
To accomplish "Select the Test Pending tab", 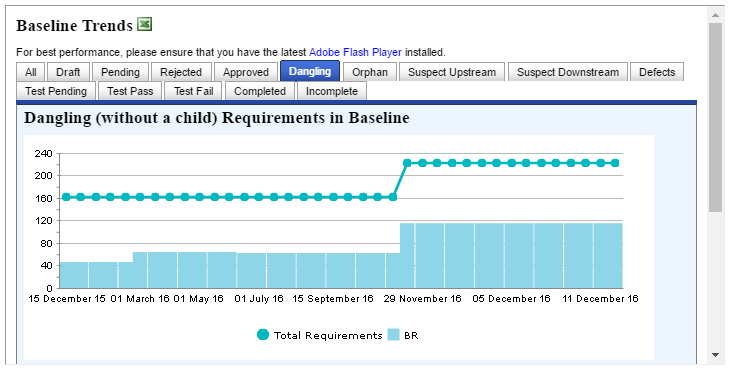I will tap(56, 91).
